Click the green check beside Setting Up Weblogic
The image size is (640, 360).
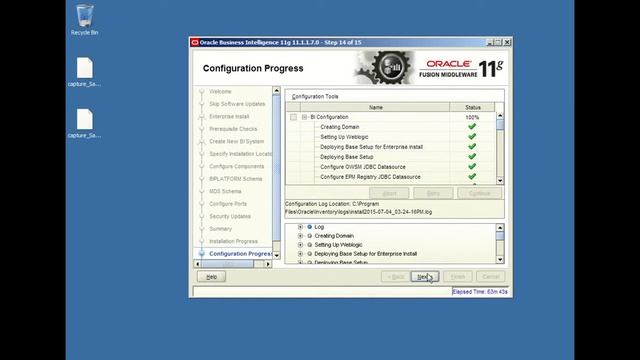click(472, 137)
